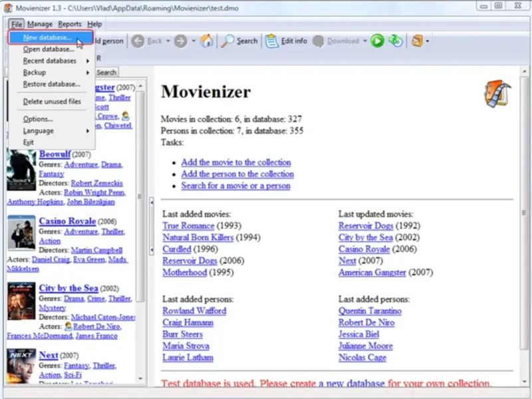532x399 pixels.
Task: Click main page scroll-up arrow
Action: [x=524, y=71]
